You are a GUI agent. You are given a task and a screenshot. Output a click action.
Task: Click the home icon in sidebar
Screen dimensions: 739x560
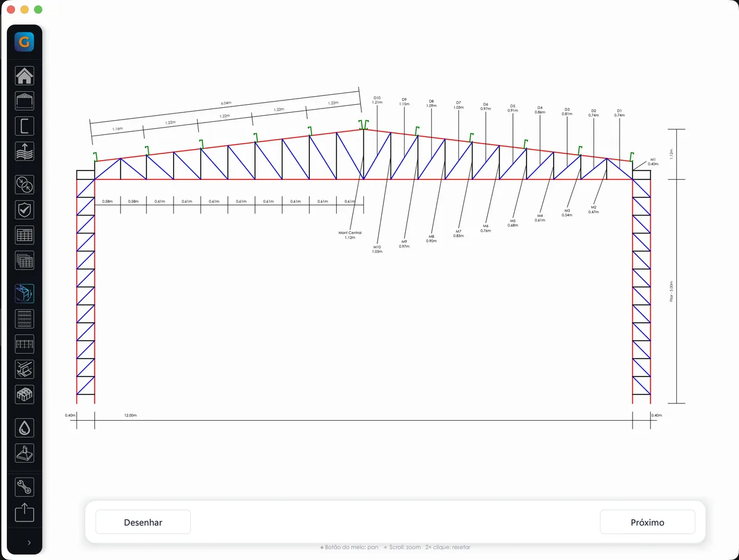point(25,76)
